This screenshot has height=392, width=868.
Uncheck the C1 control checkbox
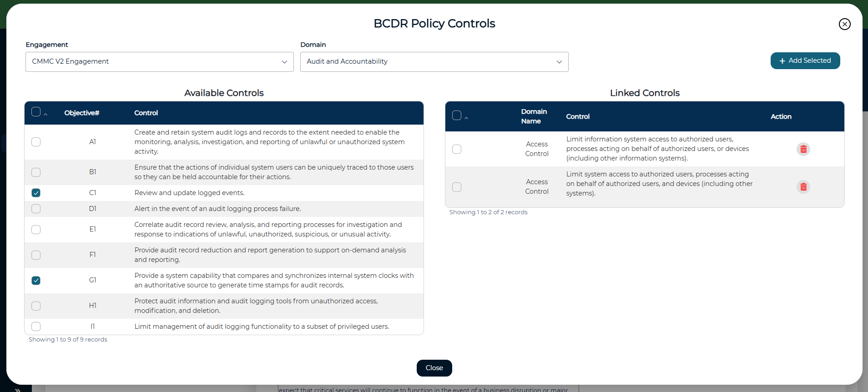36,193
